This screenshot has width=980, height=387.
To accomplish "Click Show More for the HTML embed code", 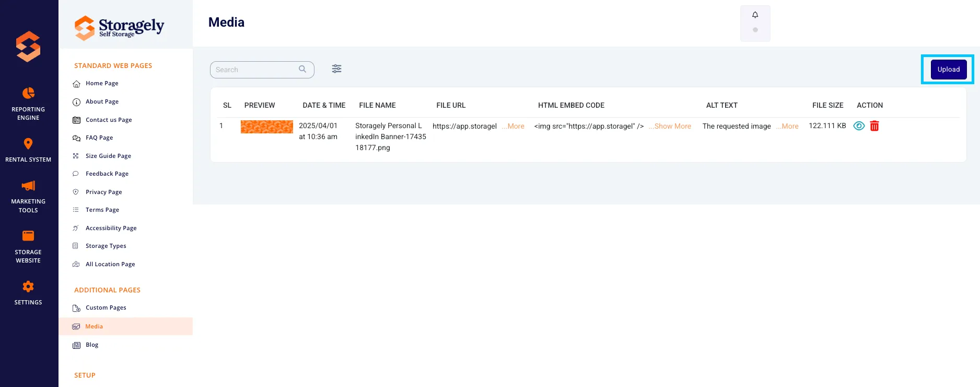I will [670, 126].
